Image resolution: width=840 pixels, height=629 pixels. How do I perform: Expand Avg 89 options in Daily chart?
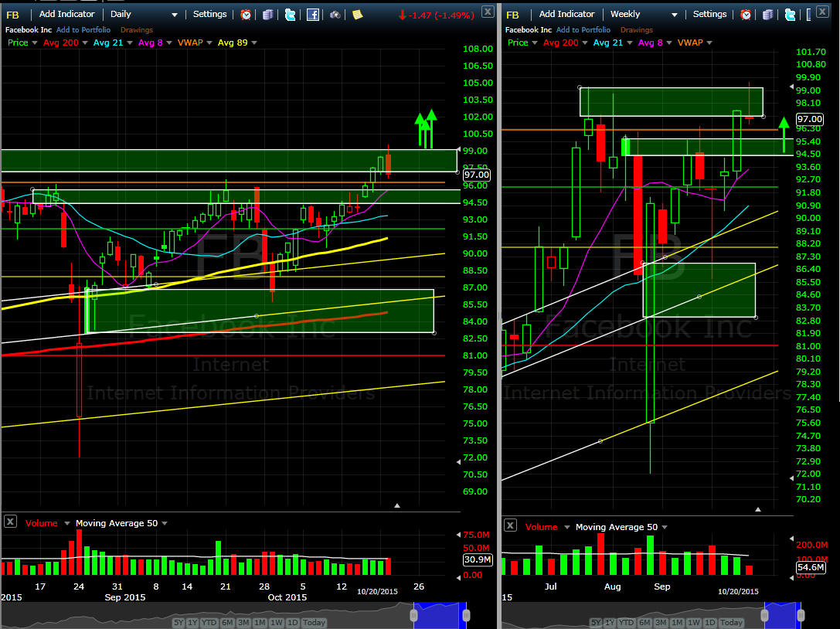pyautogui.click(x=254, y=42)
